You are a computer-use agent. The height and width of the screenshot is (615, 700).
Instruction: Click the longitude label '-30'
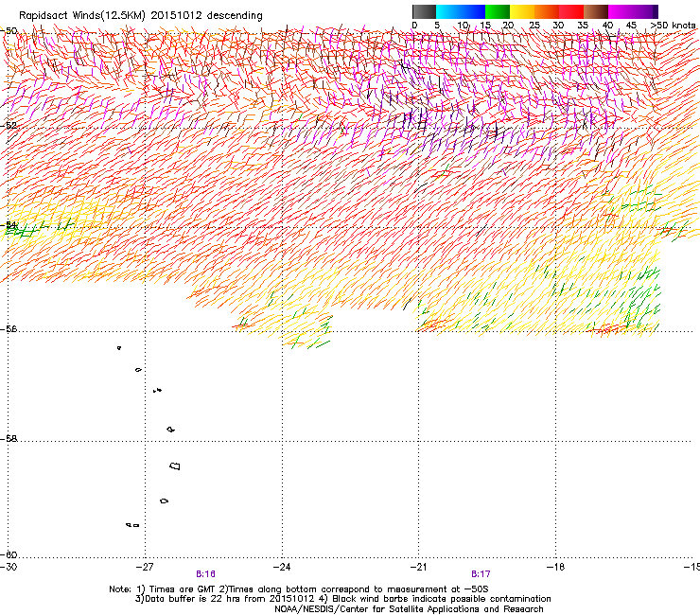point(8,567)
